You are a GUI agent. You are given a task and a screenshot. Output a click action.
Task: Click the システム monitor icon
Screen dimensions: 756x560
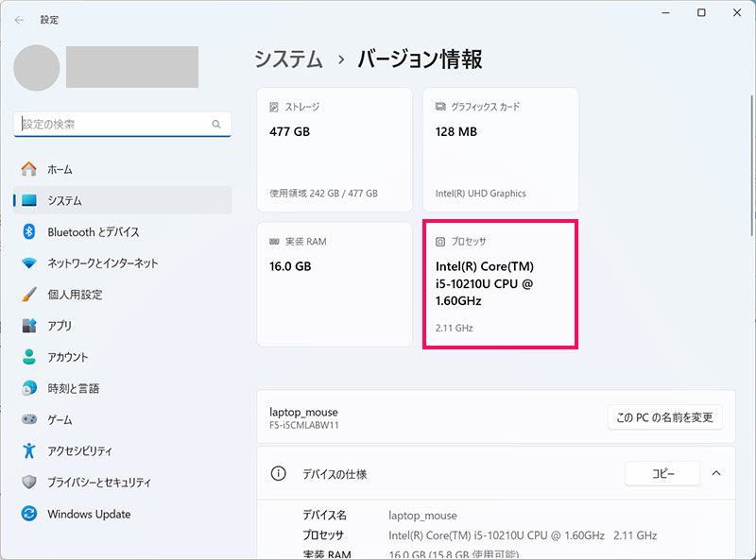point(29,200)
